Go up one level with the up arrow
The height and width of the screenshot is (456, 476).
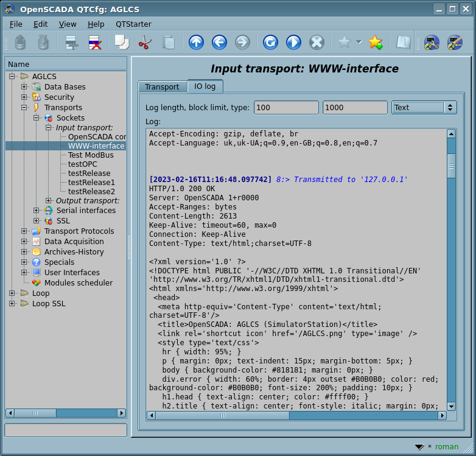196,43
